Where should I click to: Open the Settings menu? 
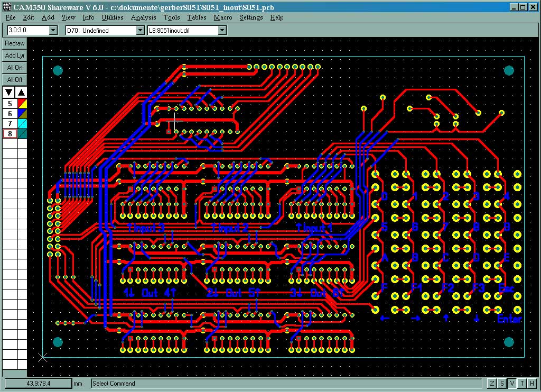tap(251, 17)
